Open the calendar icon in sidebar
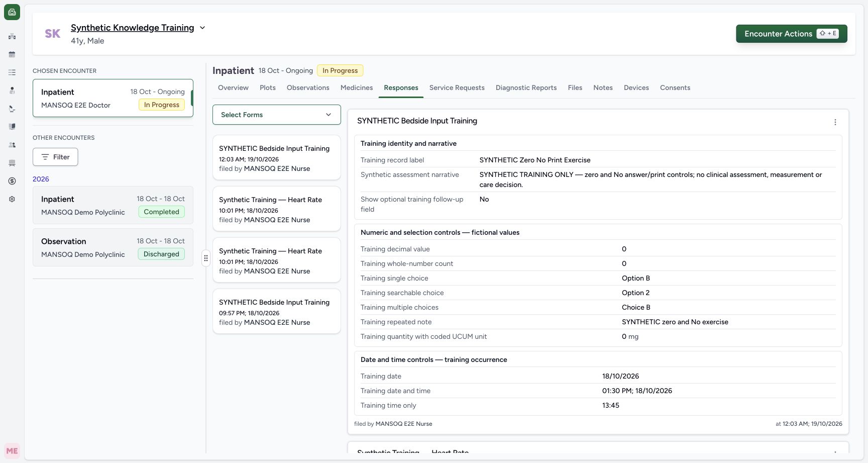 (12, 54)
